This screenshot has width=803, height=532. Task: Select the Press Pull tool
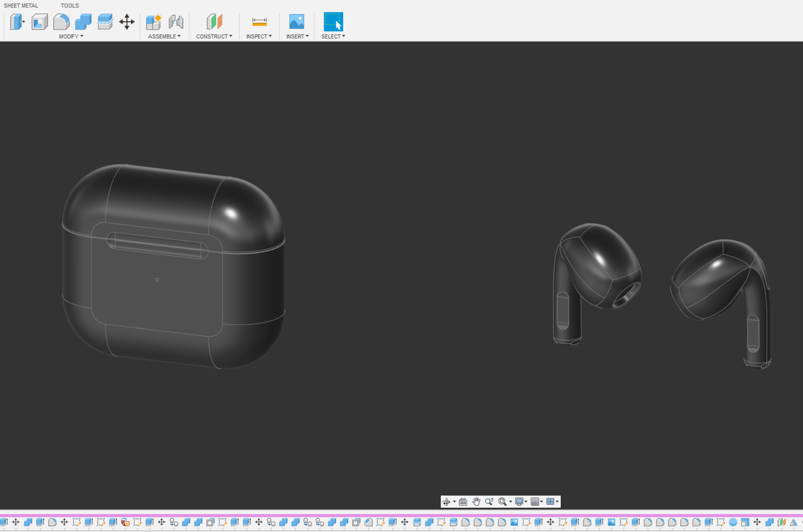[17, 21]
